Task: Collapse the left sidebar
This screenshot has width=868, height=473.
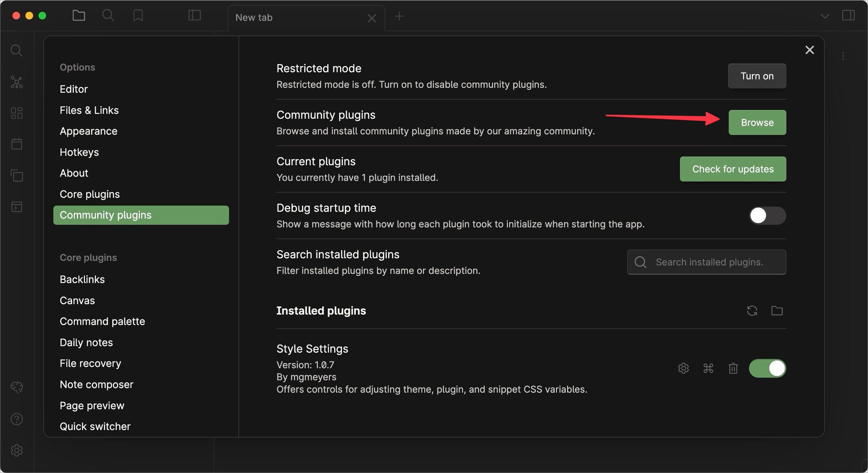Action: coord(195,16)
